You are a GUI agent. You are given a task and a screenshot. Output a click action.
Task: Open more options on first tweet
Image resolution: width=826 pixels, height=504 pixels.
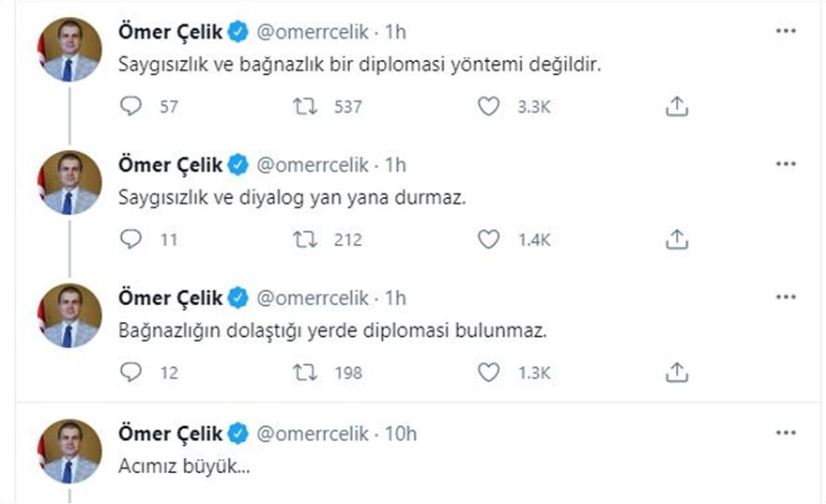click(786, 31)
